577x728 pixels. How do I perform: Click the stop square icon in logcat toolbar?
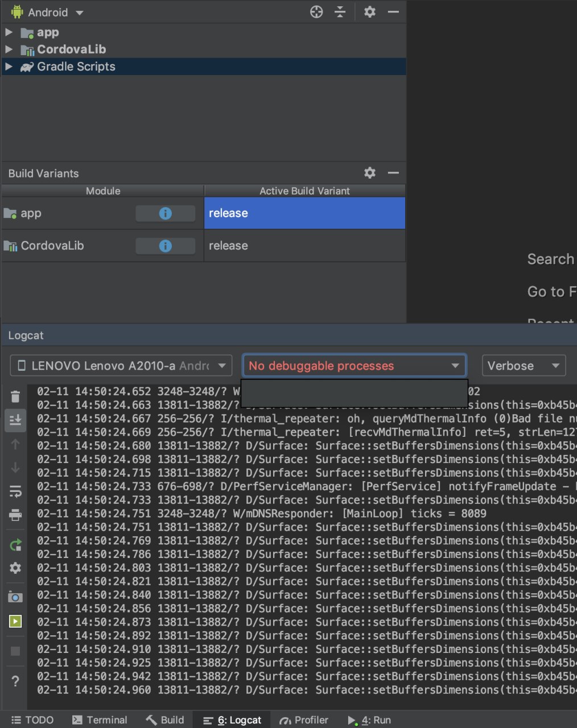pos(15,651)
